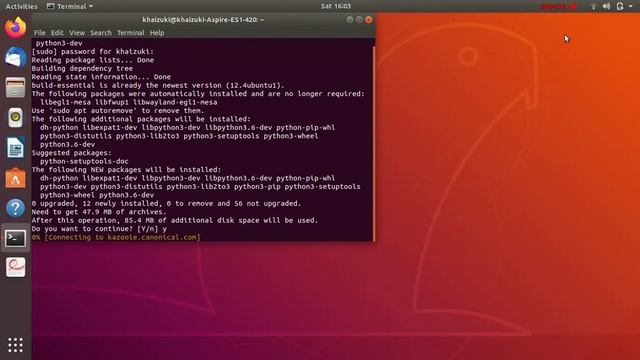Maximize the terminal window

point(359,20)
